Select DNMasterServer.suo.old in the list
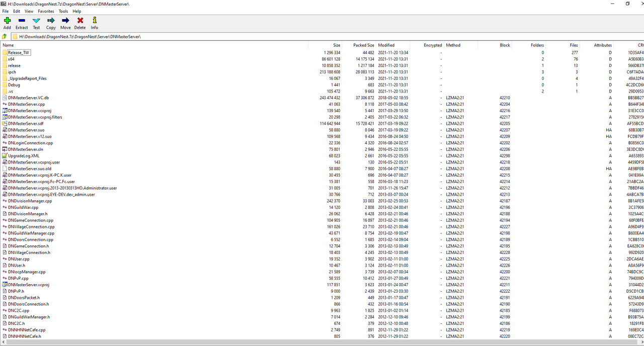This screenshot has height=346, width=644. pyautogui.click(x=30, y=168)
